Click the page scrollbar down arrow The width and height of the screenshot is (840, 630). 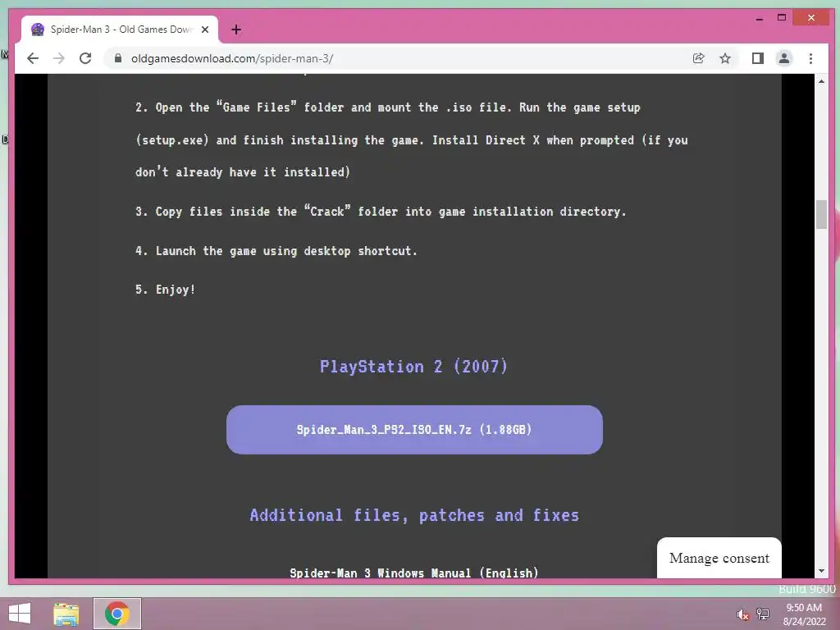click(x=821, y=571)
